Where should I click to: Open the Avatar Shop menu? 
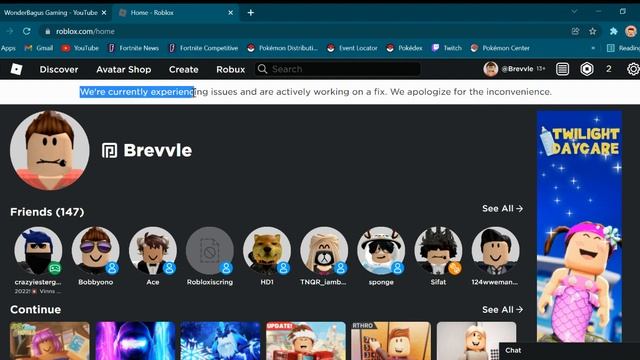coord(124,69)
